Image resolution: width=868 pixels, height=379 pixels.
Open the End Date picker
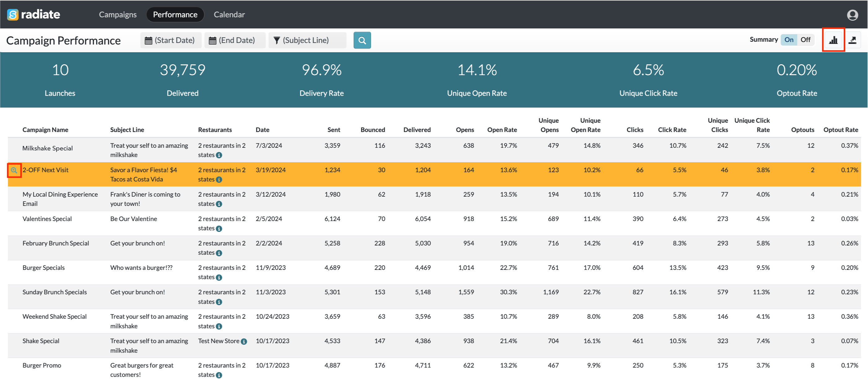235,40
